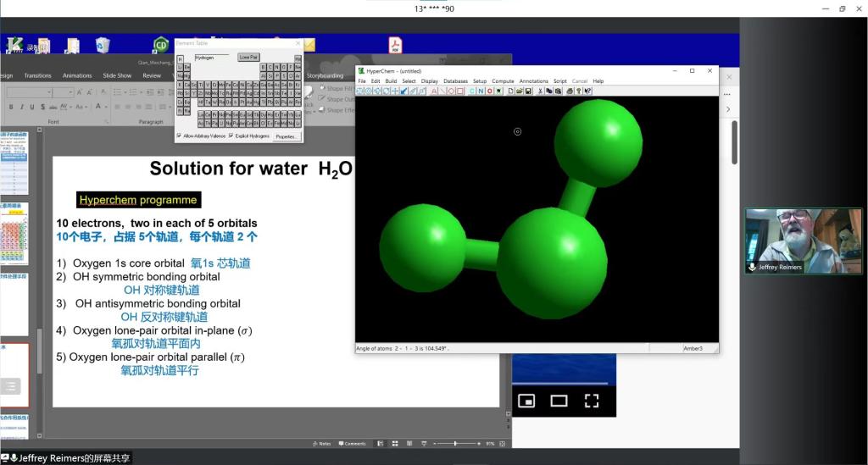Click the PowerPoint zoom slider
The image size is (868, 465).
point(455,443)
